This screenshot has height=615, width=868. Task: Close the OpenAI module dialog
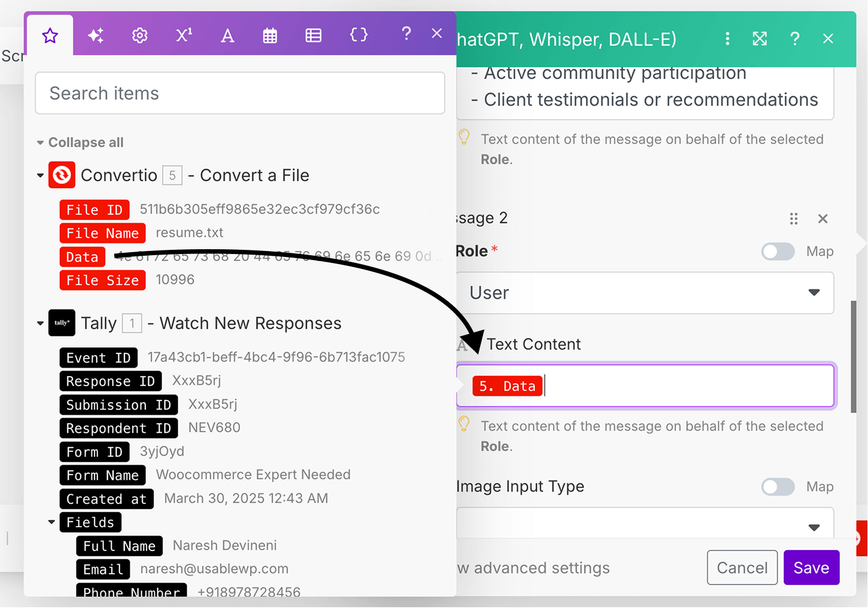pos(828,39)
